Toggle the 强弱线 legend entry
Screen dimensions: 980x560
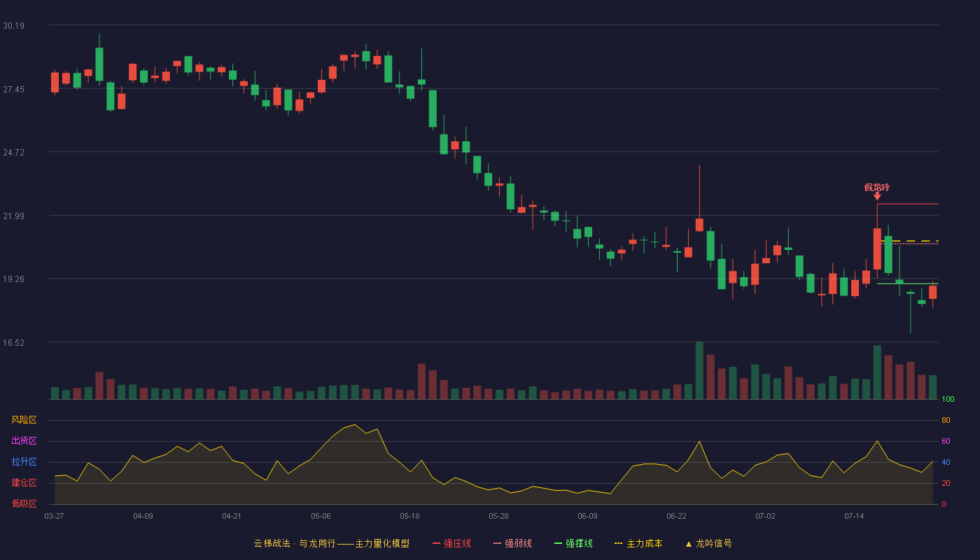512,543
